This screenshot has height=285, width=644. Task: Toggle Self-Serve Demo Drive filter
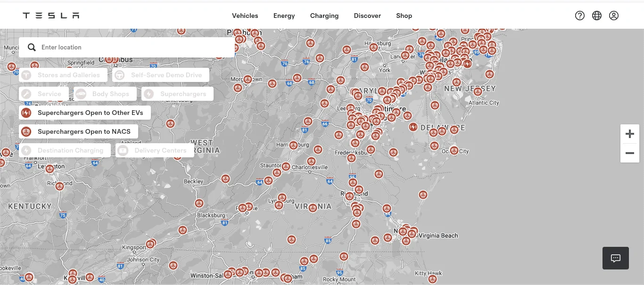pos(161,75)
